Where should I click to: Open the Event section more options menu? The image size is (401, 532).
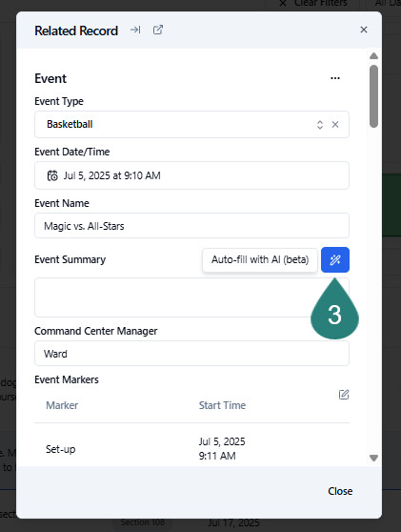coord(335,78)
